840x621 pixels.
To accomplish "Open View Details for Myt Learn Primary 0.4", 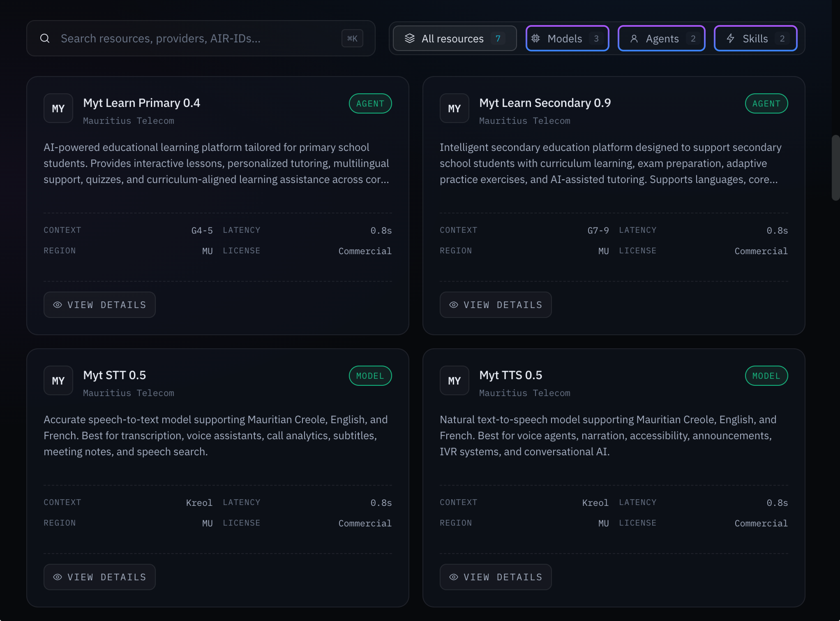I will (x=99, y=305).
